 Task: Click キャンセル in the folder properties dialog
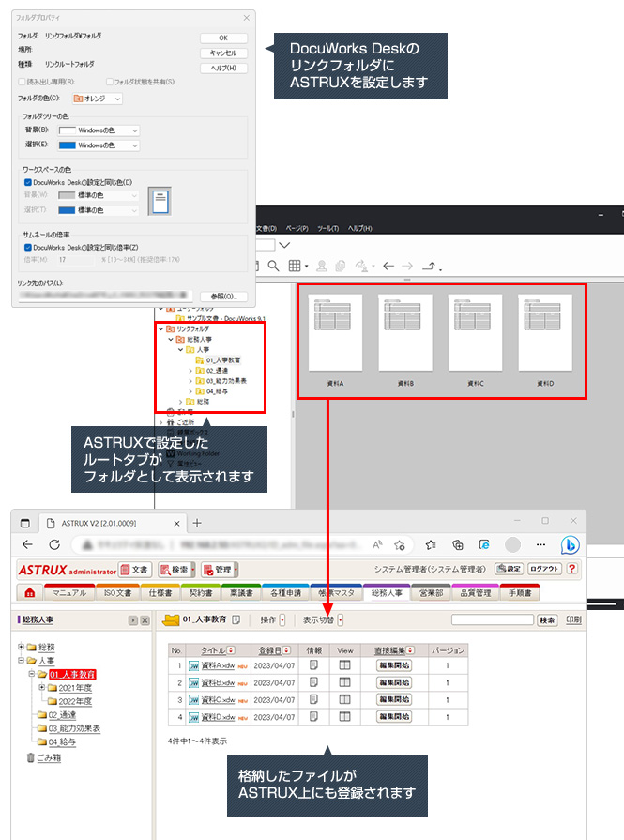point(223,53)
